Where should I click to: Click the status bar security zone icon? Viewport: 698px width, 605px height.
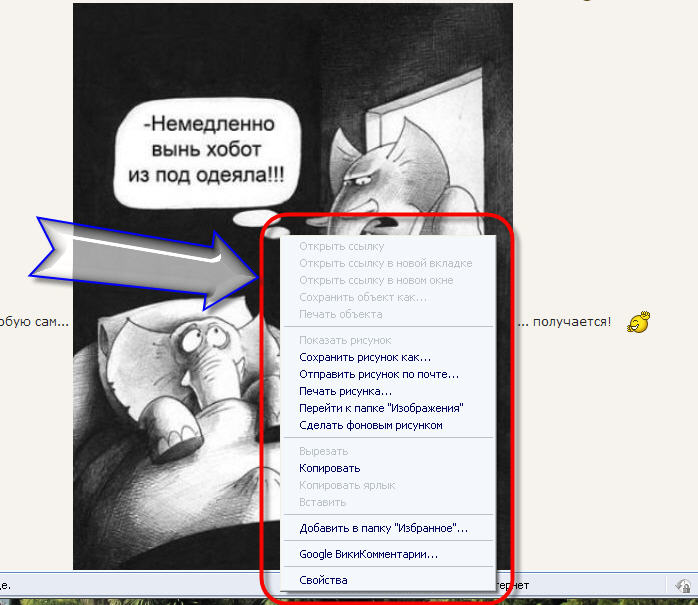click(683, 585)
